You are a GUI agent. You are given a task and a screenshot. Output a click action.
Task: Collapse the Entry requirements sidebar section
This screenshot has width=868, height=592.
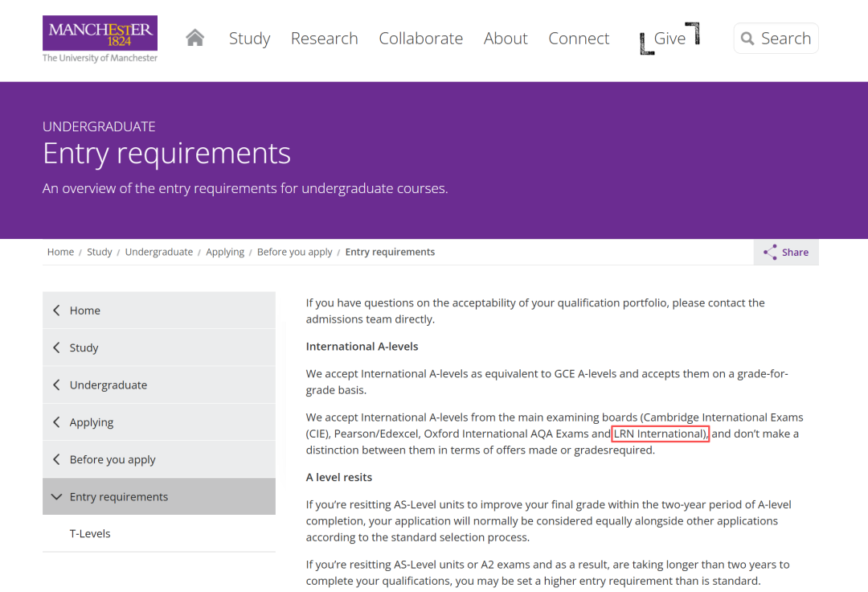click(x=56, y=497)
